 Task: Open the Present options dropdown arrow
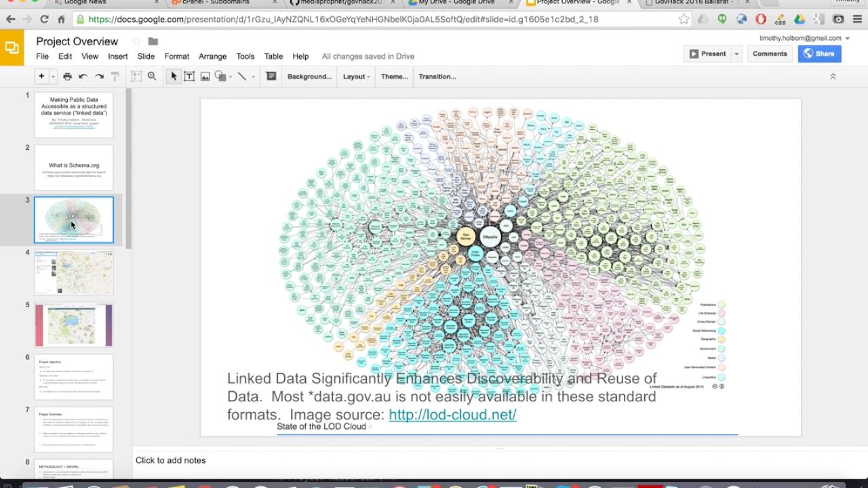[736, 54]
